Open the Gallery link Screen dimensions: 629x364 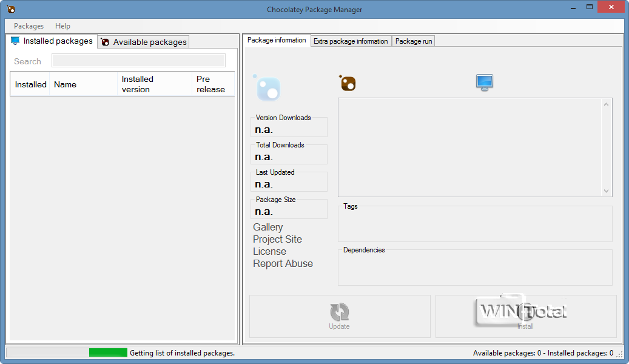pyautogui.click(x=268, y=227)
